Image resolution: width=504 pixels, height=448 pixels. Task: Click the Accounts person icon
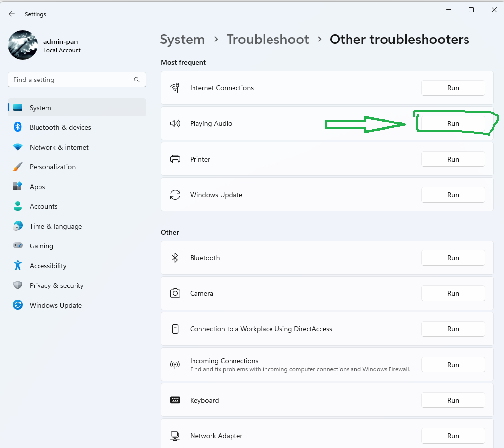18,206
